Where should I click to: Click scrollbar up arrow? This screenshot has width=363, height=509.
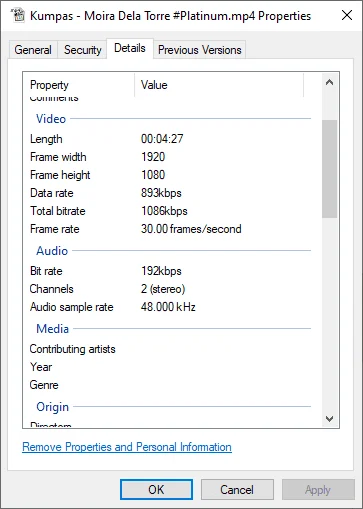click(x=329, y=82)
